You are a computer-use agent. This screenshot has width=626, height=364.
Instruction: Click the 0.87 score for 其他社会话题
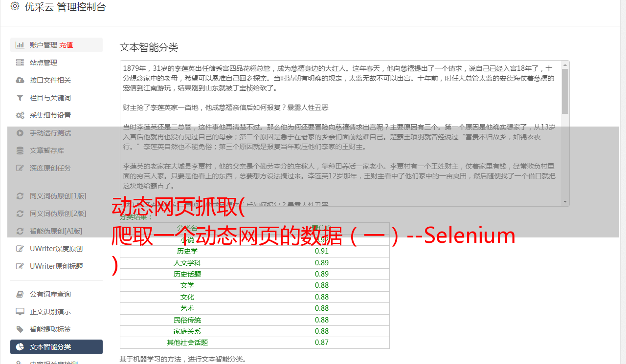tap(322, 343)
